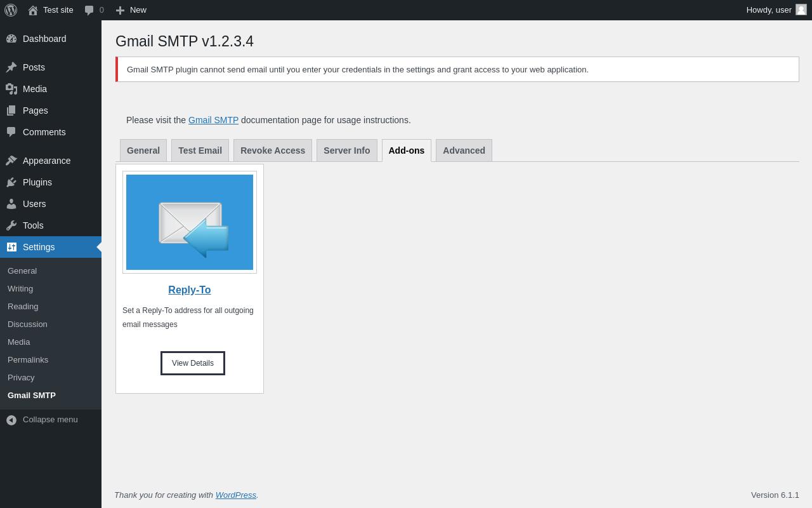Open the WordPress logo menu

point(11,10)
